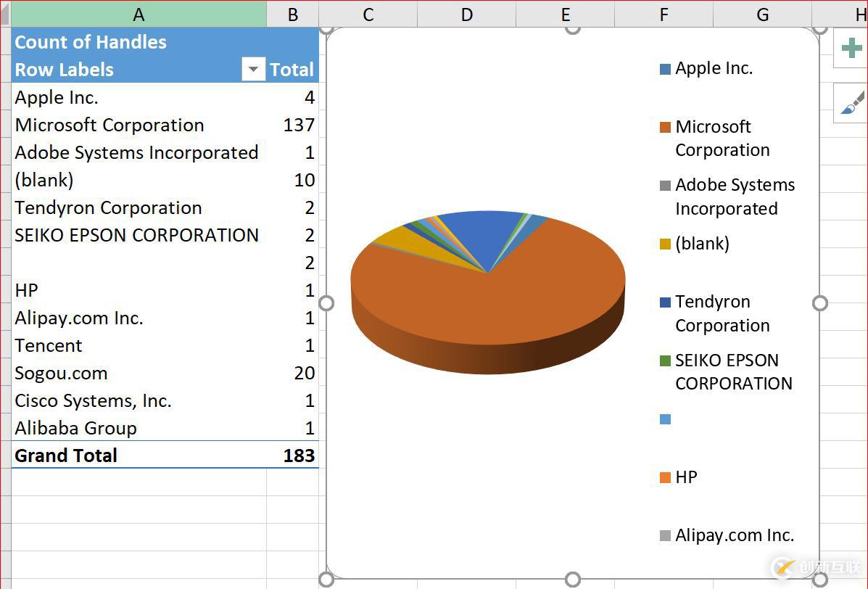Select column D header
This screenshot has height=589, width=868.
tap(467, 14)
